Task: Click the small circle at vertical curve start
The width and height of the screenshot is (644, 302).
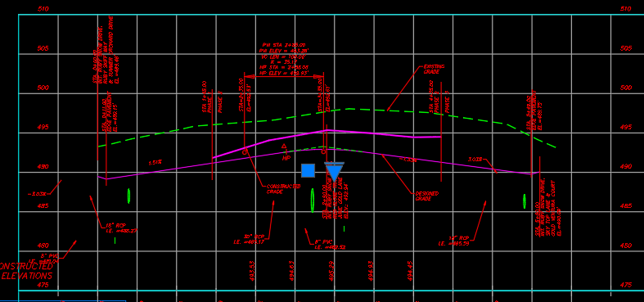Action: coord(245,152)
